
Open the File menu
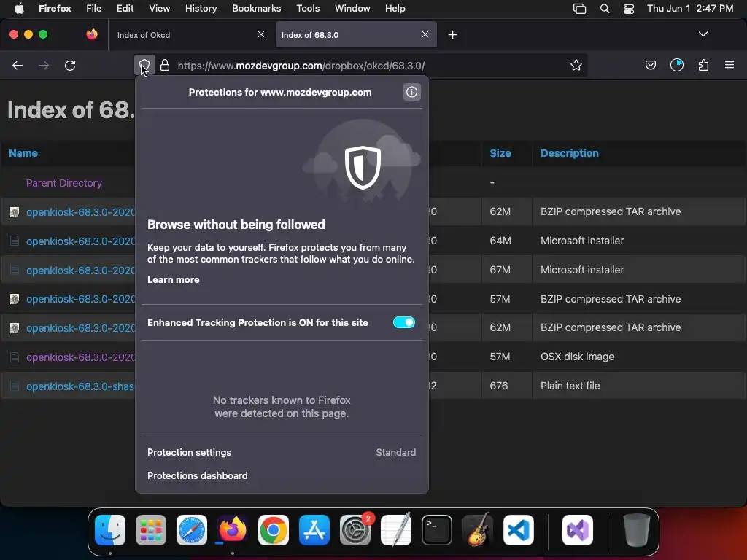[93, 9]
